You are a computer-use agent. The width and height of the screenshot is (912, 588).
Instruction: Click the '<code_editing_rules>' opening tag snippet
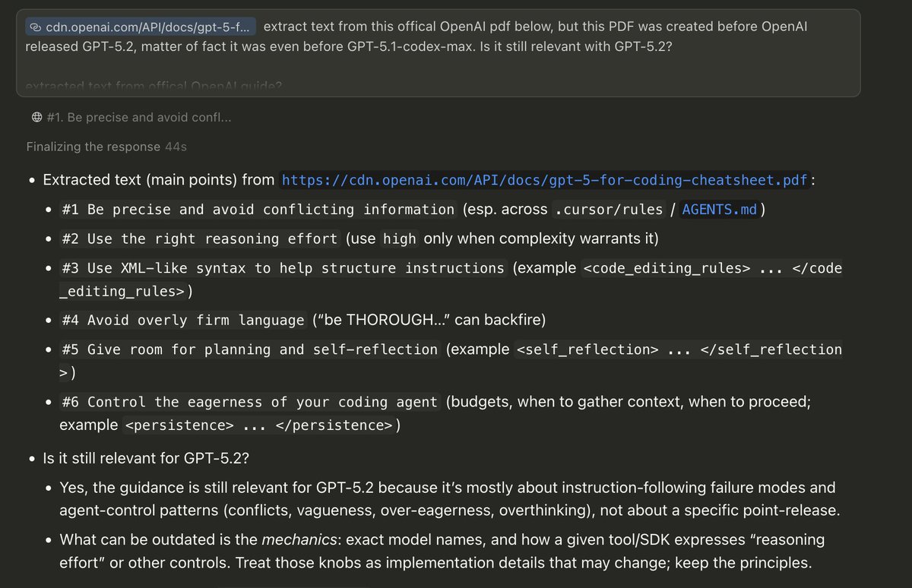(x=667, y=268)
